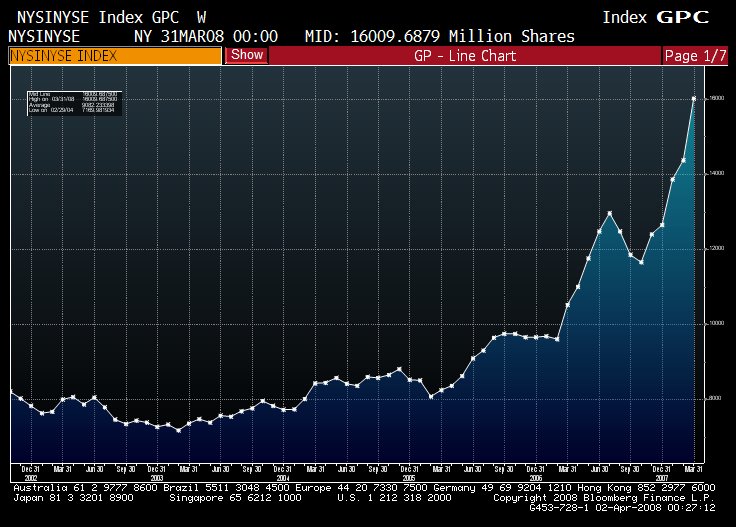The width and height of the screenshot is (736, 527).
Task: Click the last Mar 31 x-axis label after 2007
Action: (693, 469)
